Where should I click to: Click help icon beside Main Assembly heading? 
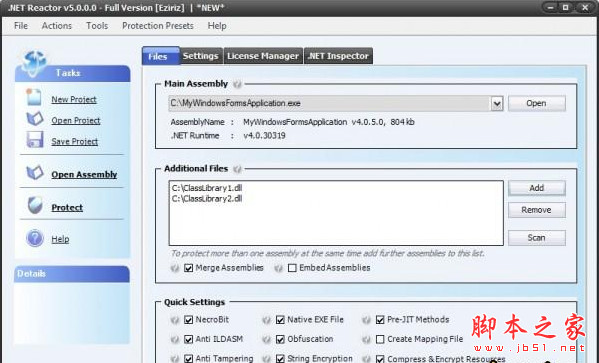(237, 84)
